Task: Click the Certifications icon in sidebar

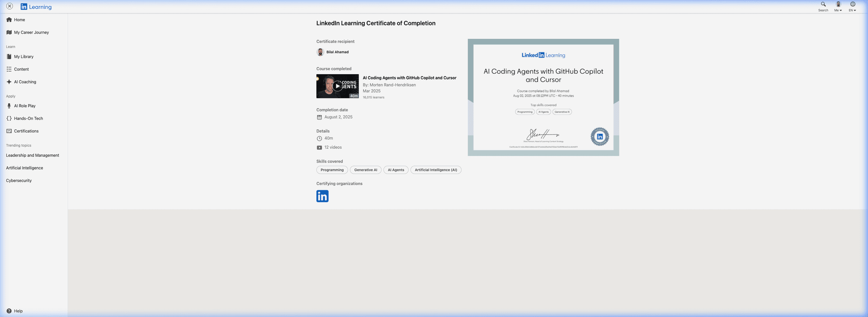Action: point(9,131)
